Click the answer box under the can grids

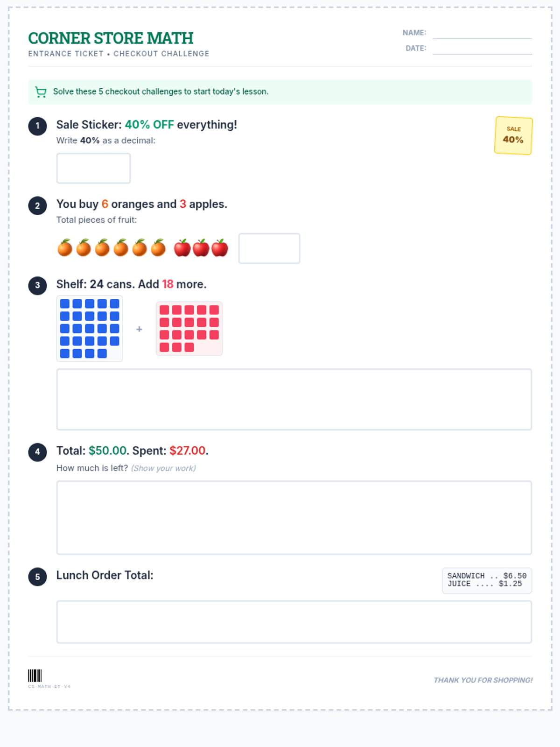coord(294,399)
